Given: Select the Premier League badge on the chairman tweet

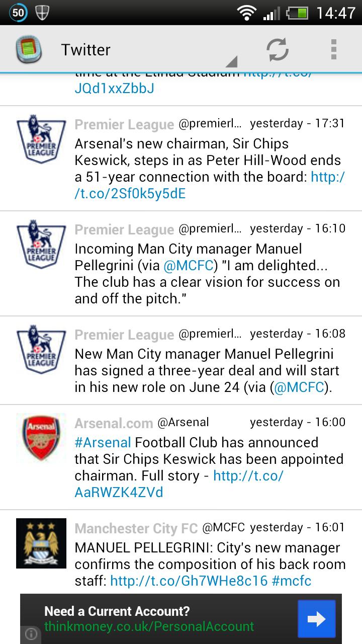Looking at the screenshot, I should (41, 139).
